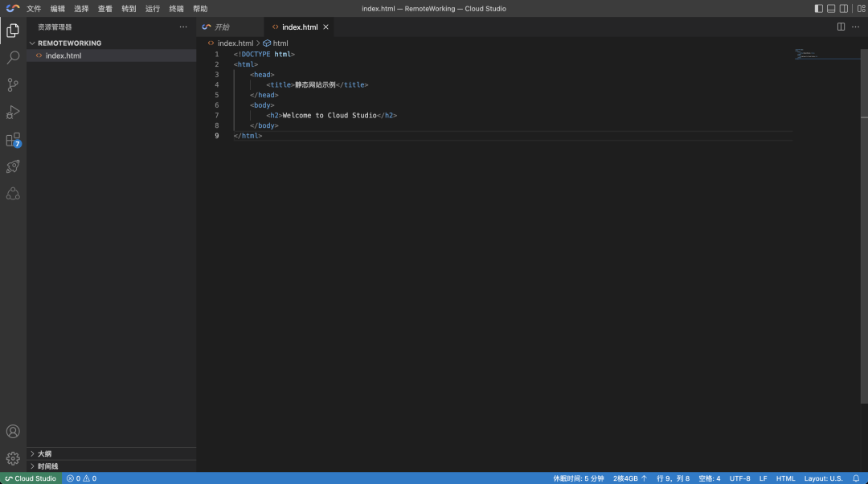Switch to the 开始 tab

tap(231, 27)
